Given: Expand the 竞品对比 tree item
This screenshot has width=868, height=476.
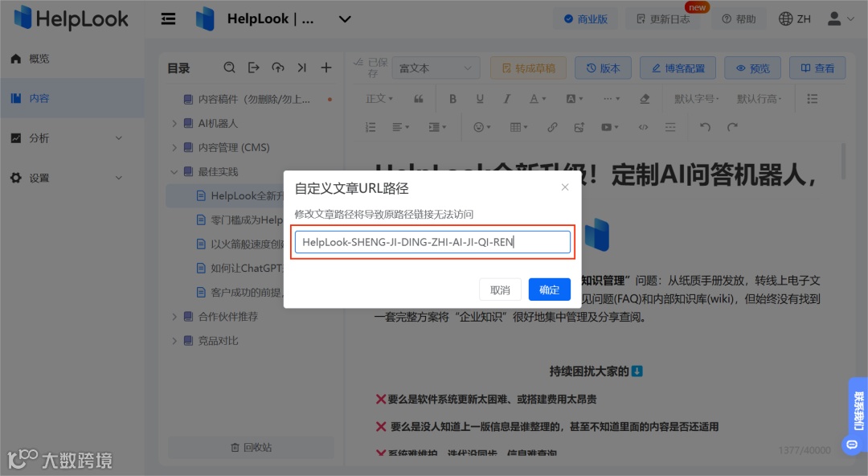Looking at the screenshot, I should [175, 340].
